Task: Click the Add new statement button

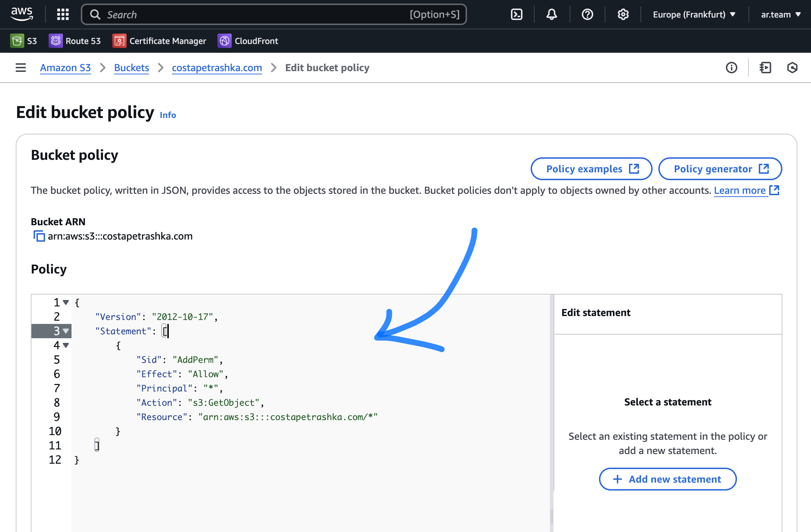Action: click(x=667, y=479)
